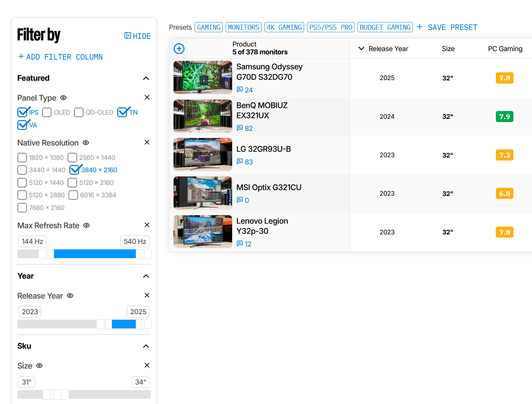This screenshot has height=404, width=532.
Task: Open the Samsung Odyssey monitor thumbnail
Action: (203, 77)
